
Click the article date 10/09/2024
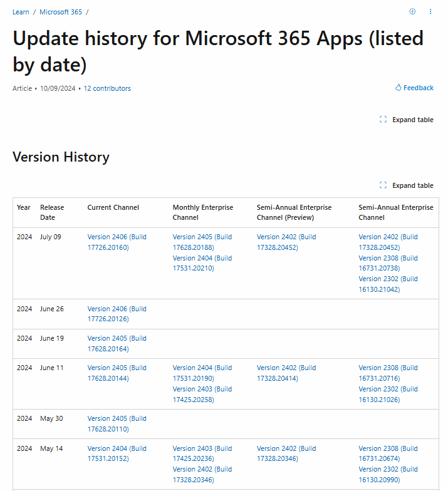58,88
